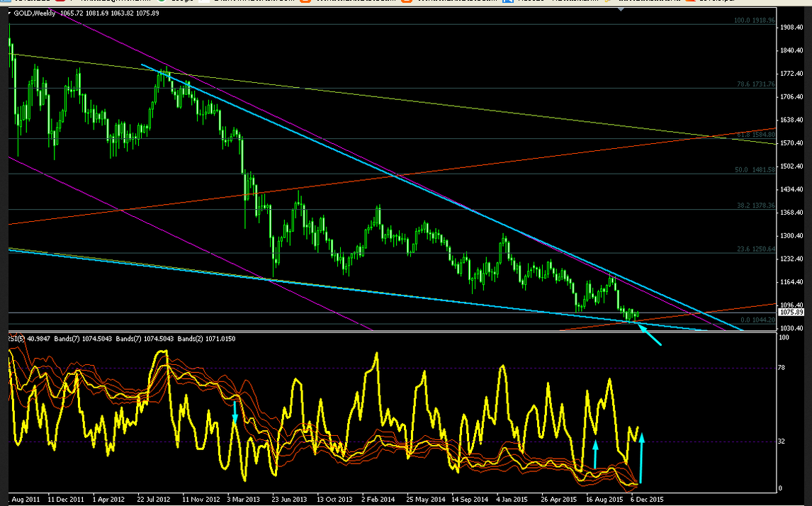812x506 pixels.
Task: Click the 16 Aug 2015 date label
Action: 604,500
